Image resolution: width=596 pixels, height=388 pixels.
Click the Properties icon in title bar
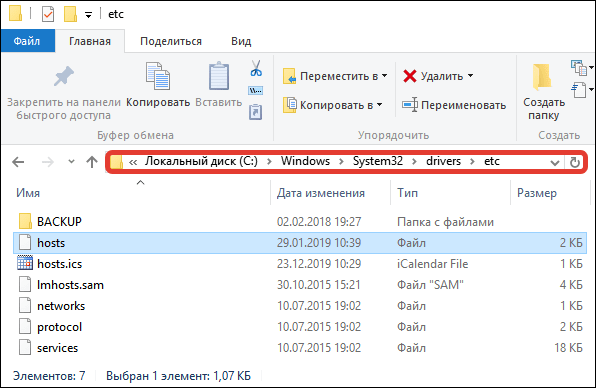48,14
